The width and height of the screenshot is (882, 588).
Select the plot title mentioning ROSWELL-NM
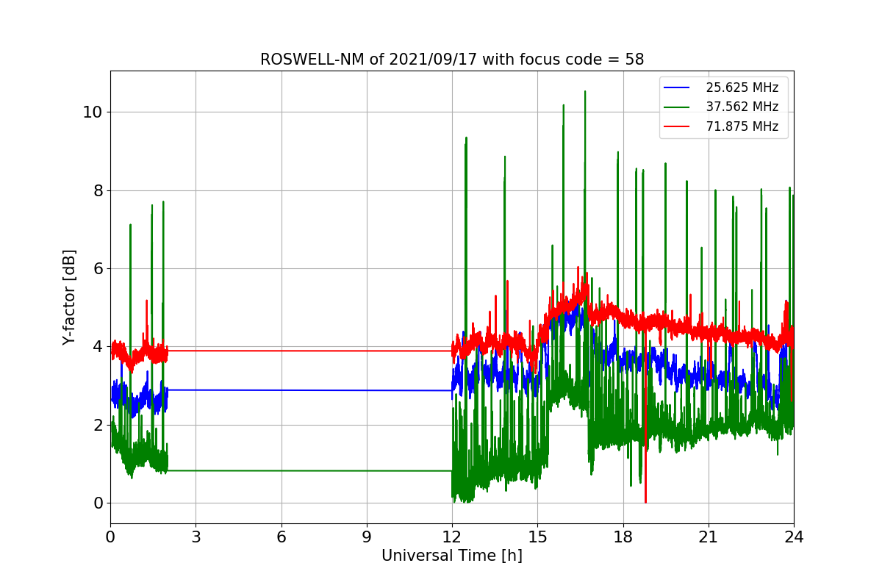click(452, 60)
